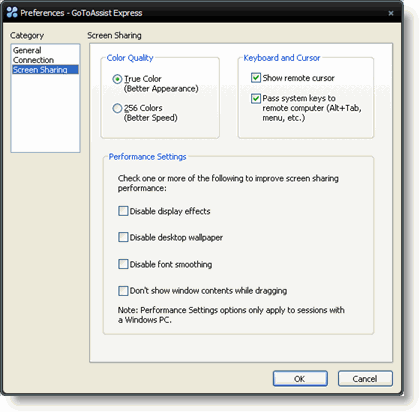Click the Category heading text
Screen dimensions: 420x412
click(27, 35)
